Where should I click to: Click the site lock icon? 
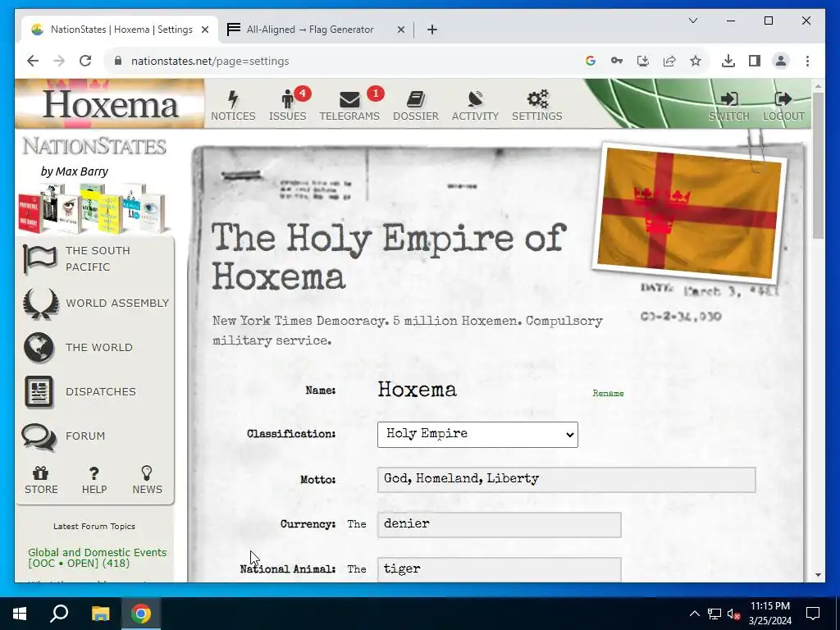(118, 61)
